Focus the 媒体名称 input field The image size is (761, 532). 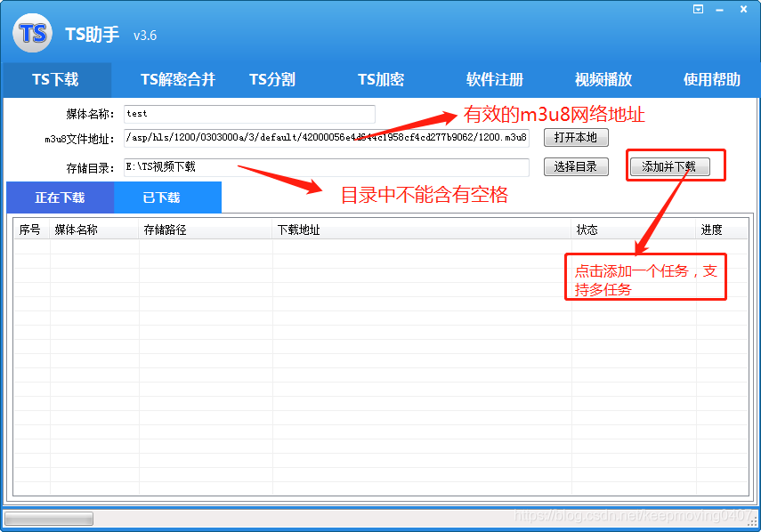(x=249, y=114)
